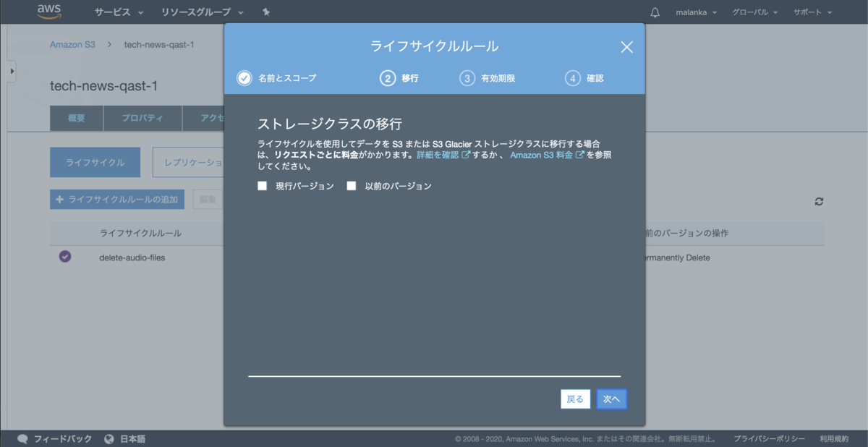Click the プライバシーポリシー footer link

coord(769,438)
